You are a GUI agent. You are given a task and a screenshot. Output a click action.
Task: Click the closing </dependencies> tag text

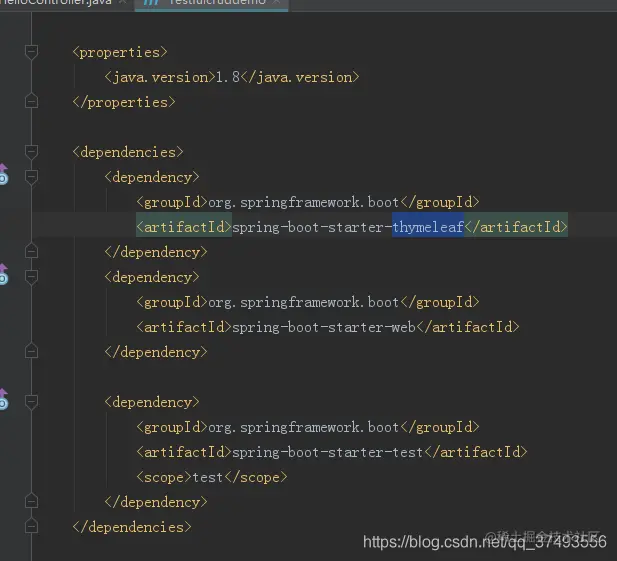pyautogui.click(x=132, y=527)
